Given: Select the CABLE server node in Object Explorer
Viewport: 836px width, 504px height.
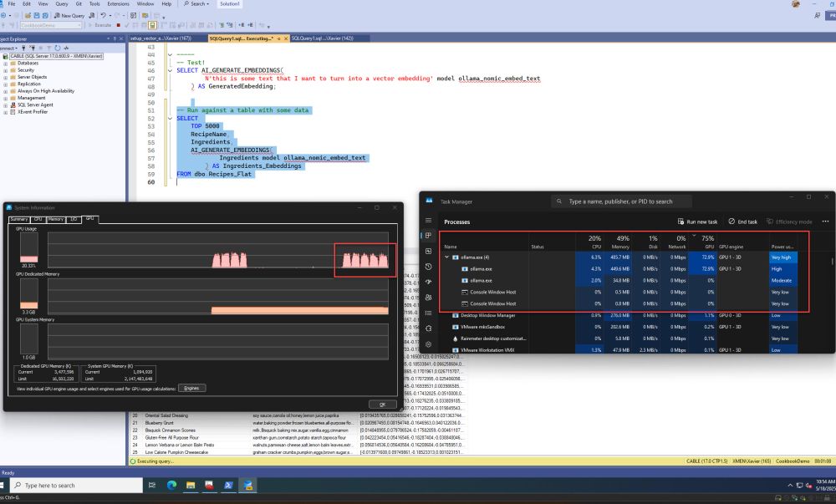Looking at the screenshot, I should click(56, 56).
